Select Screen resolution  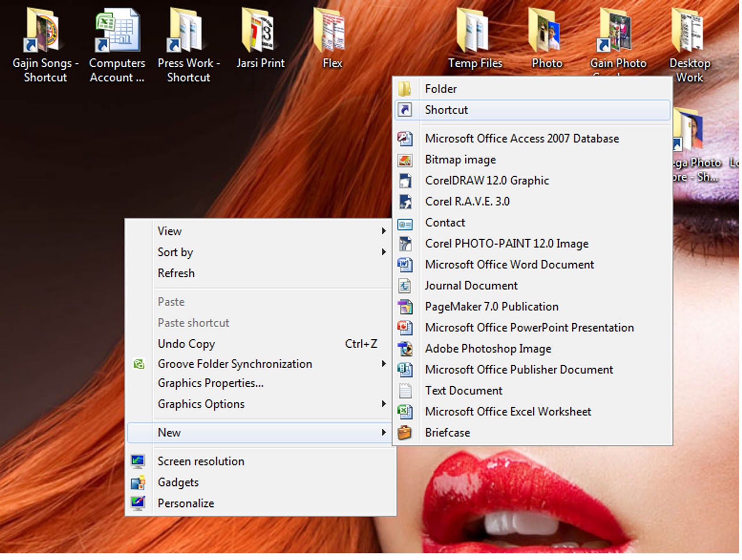tap(201, 461)
